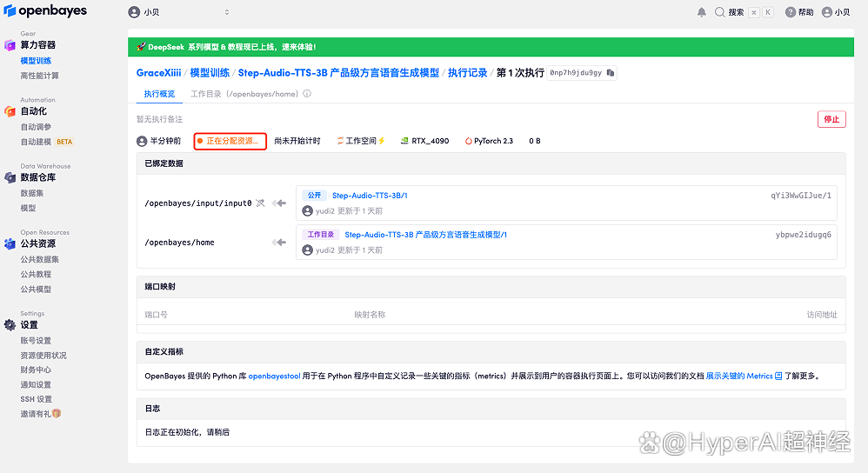Click the 公开 tag on the dataset row
The width and height of the screenshot is (868, 473).
[x=314, y=196]
